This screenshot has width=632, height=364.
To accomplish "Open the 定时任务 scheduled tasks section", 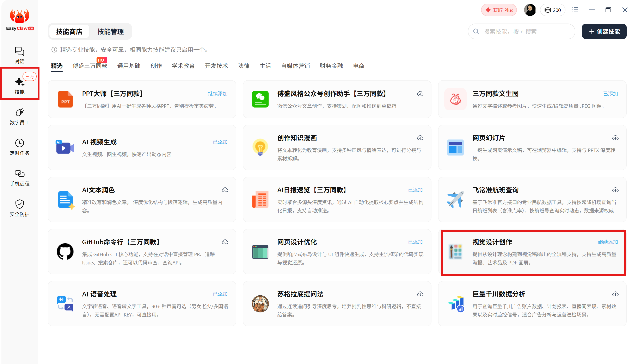I will [19, 147].
